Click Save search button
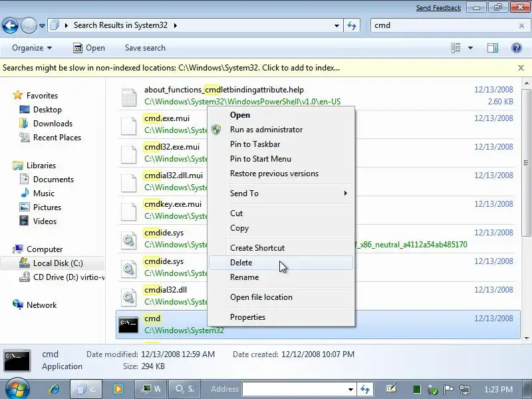The image size is (532, 399). point(145,48)
